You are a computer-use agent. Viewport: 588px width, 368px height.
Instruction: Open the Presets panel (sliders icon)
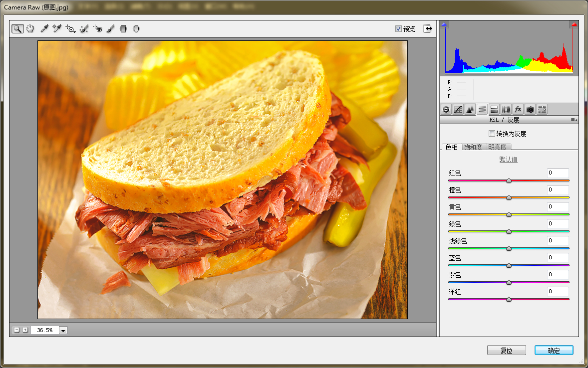[542, 109]
